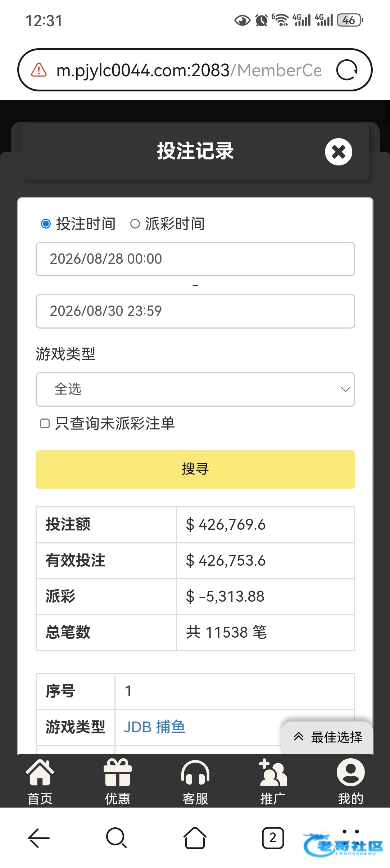Select the 投注时间 radio button

point(46,224)
